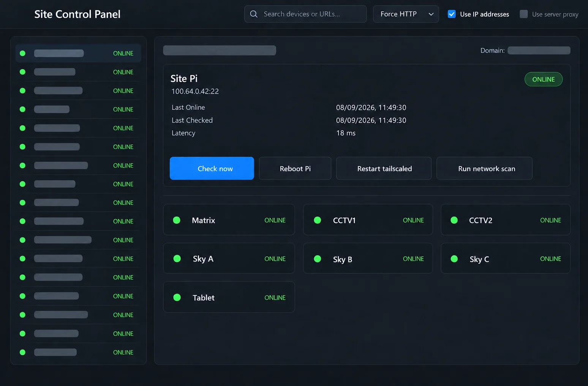Open the Matrix device card
Screen dimensions: 588x386
tap(229, 220)
